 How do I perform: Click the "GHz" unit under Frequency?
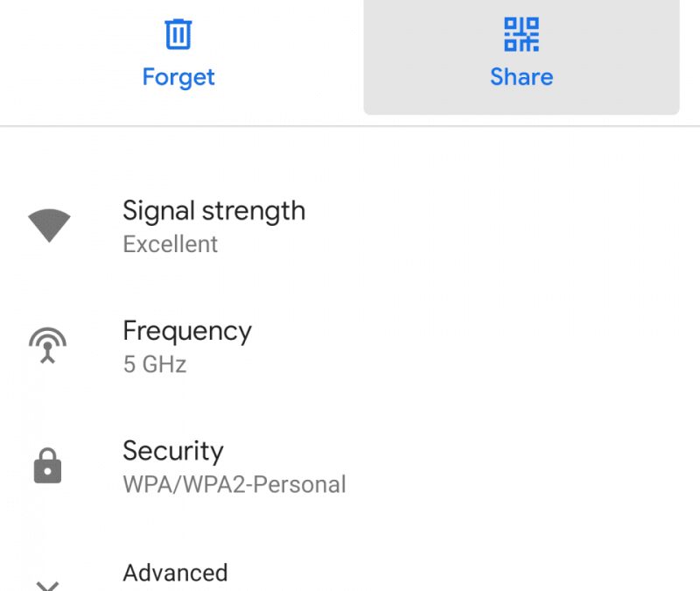pyautogui.click(x=164, y=364)
